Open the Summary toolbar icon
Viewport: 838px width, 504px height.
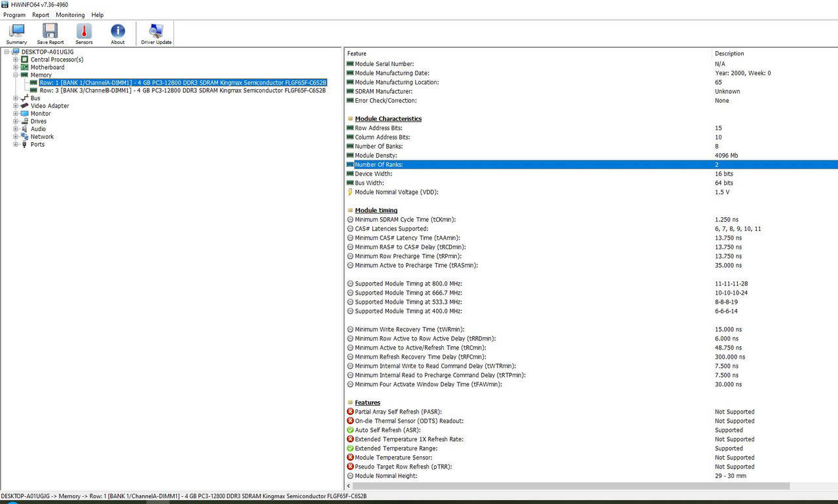coord(16,31)
